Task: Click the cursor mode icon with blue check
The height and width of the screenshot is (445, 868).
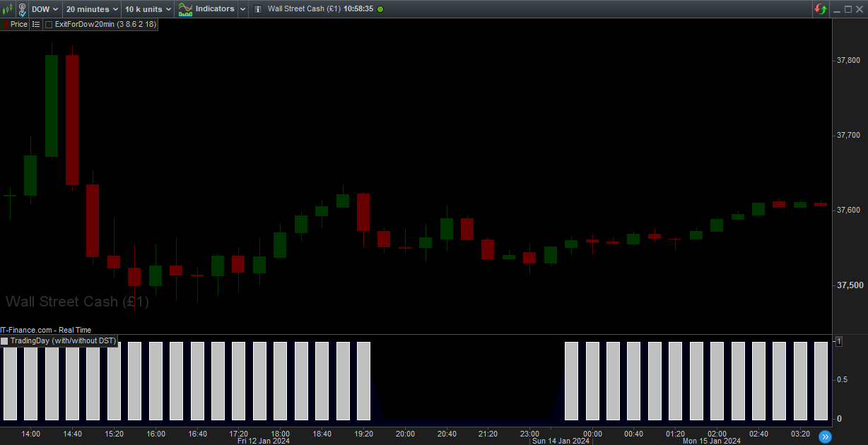Action: pos(21,9)
